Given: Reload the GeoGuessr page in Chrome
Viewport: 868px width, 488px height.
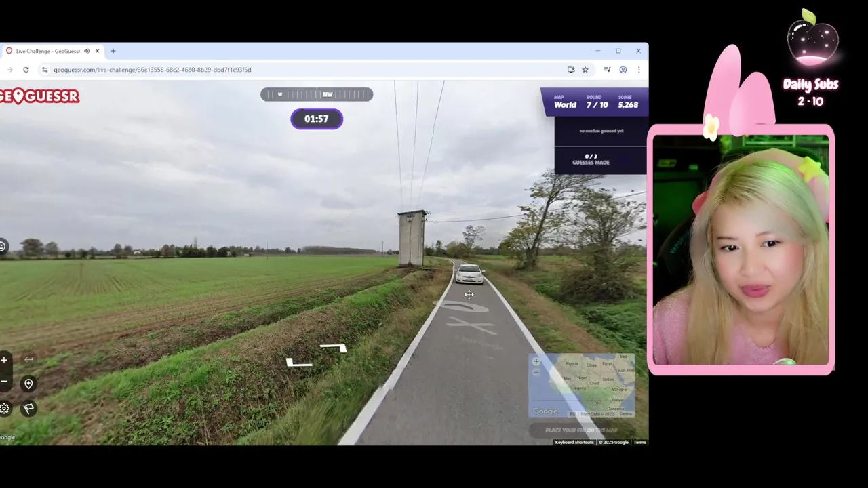Looking at the screenshot, I should point(26,70).
